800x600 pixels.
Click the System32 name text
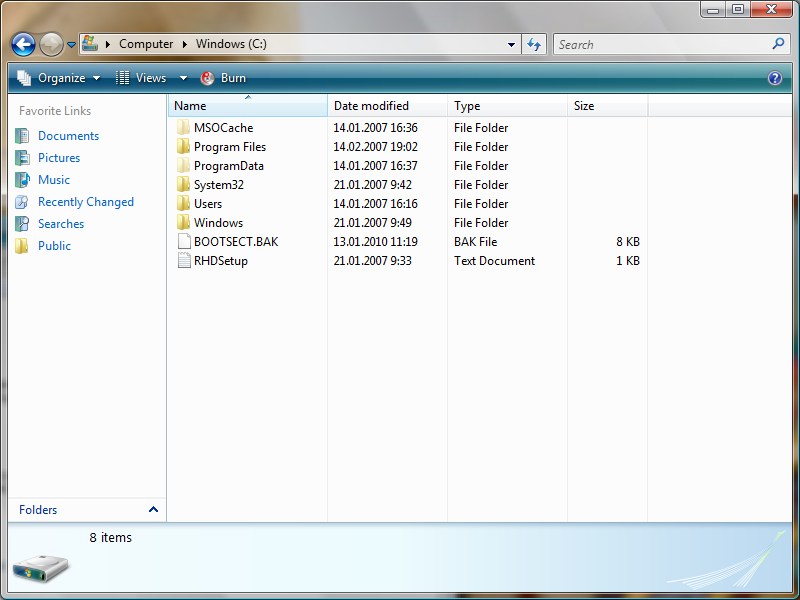pyautogui.click(x=219, y=185)
